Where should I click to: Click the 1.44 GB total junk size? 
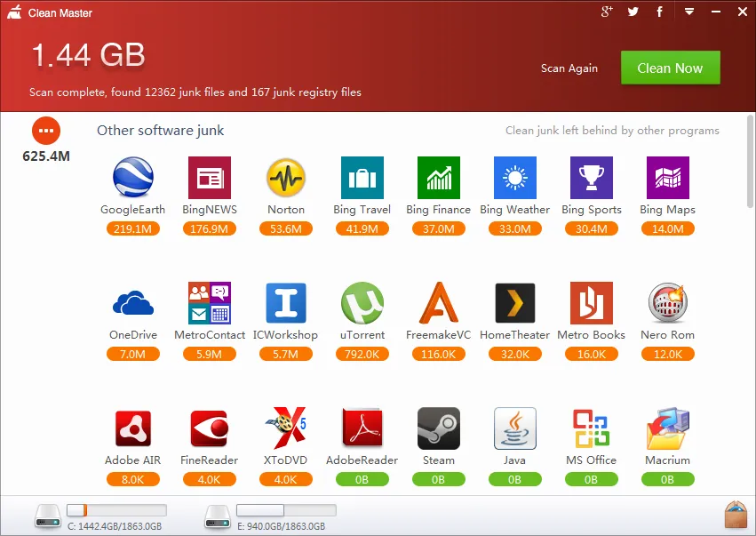pos(88,54)
